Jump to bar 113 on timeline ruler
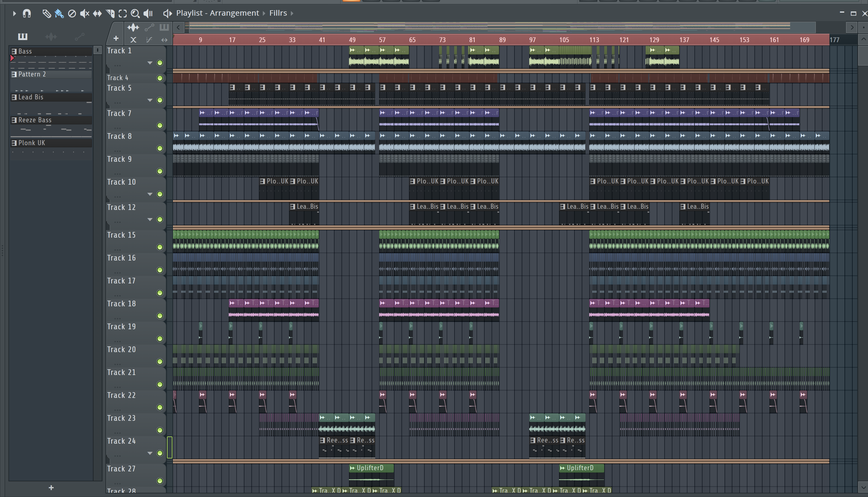The width and height of the screenshot is (868, 497). [594, 40]
